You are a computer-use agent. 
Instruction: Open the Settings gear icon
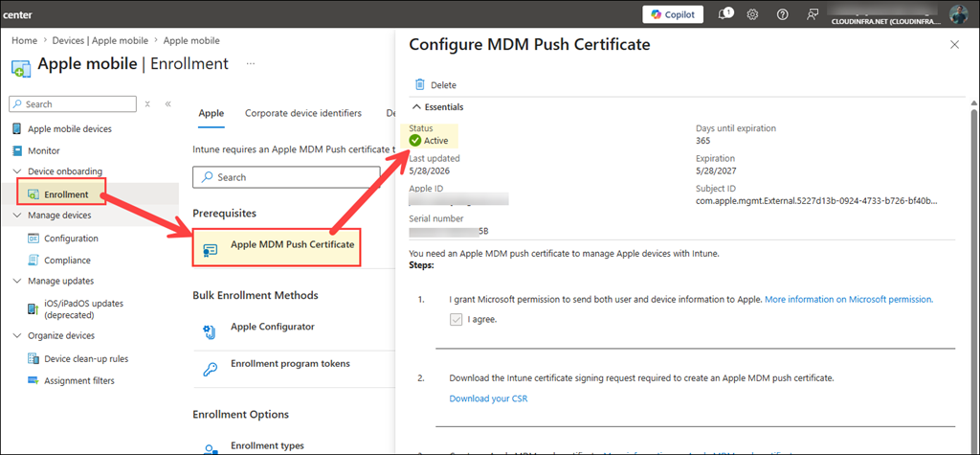pyautogui.click(x=753, y=14)
